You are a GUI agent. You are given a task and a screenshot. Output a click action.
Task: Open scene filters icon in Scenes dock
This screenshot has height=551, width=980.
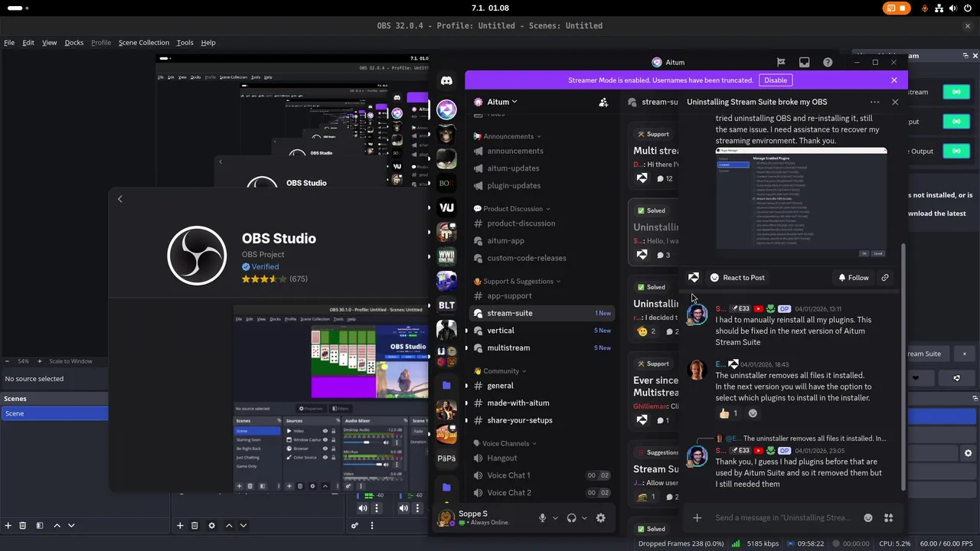tap(40, 526)
